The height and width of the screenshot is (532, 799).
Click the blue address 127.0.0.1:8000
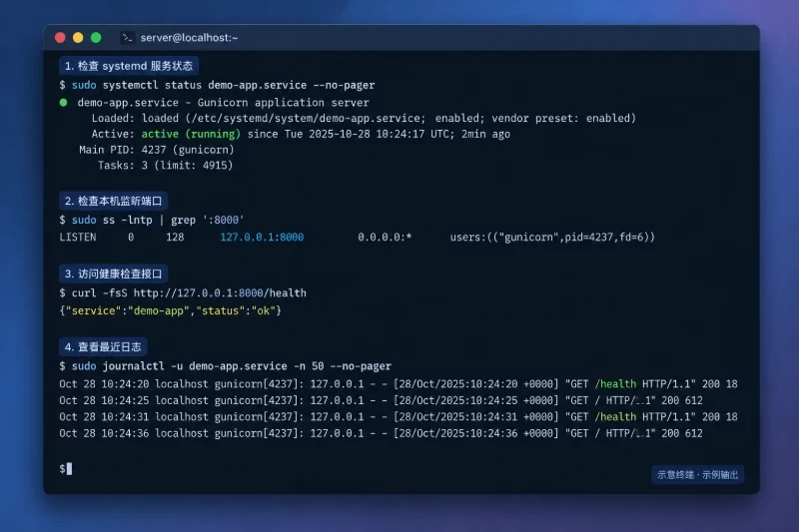point(262,238)
